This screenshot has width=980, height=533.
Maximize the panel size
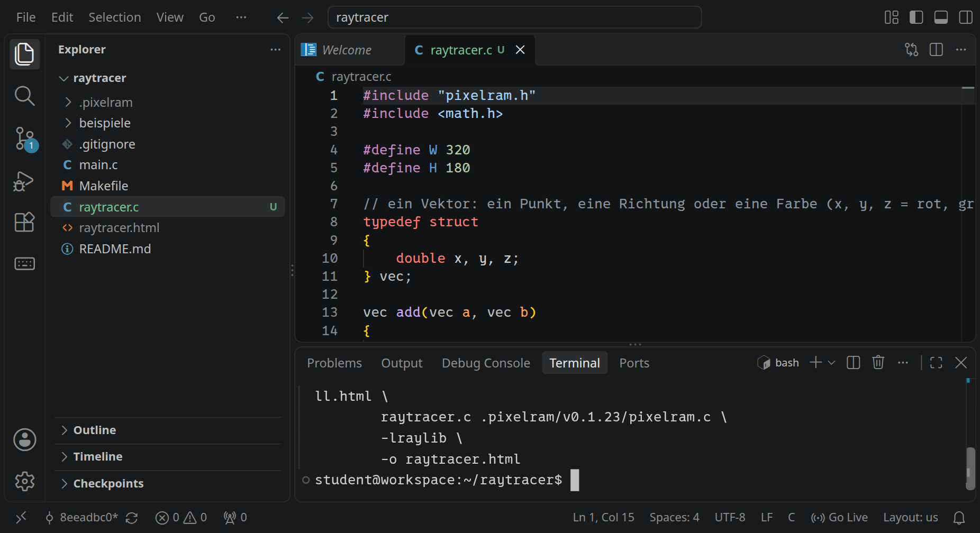[936, 362]
